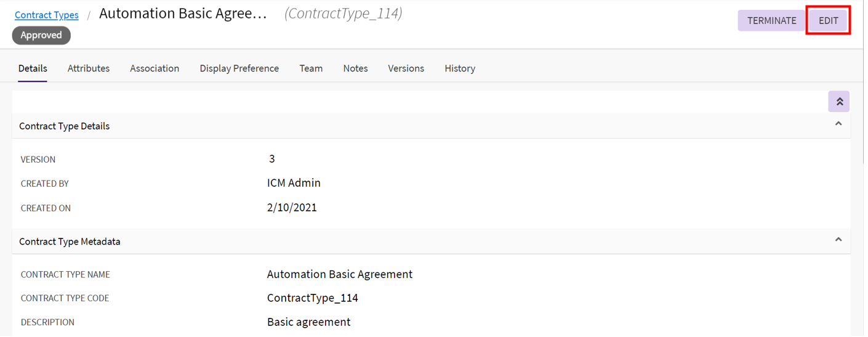Open the Contract Types breadcrumb link
This screenshot has width=868, height=337.
click(x=47, y=15)
